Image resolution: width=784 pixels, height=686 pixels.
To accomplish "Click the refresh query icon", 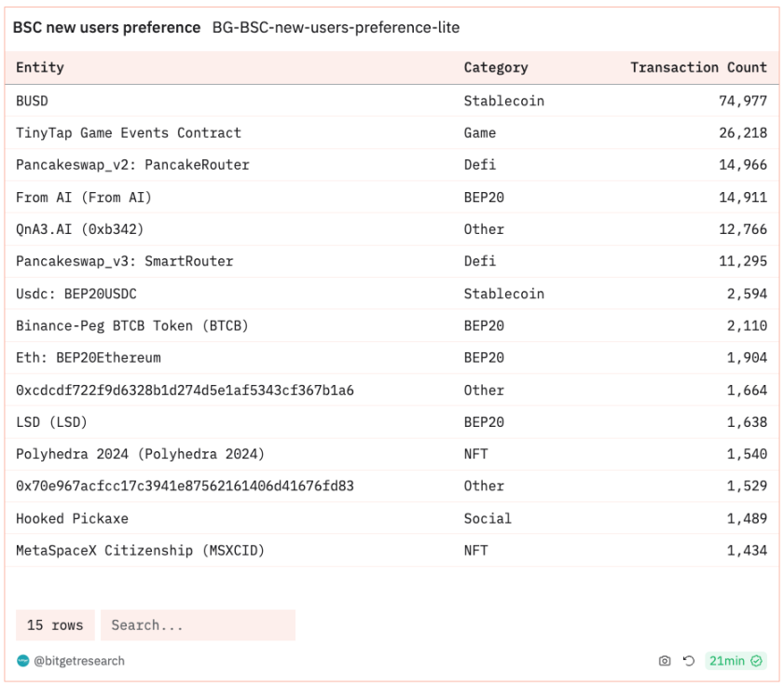I will [689, 661].
